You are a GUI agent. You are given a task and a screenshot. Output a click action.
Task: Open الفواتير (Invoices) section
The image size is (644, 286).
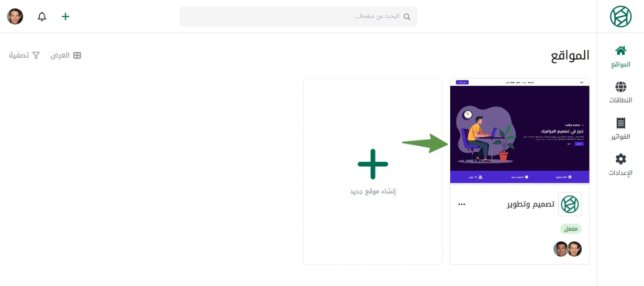click(x=620, y=129)
